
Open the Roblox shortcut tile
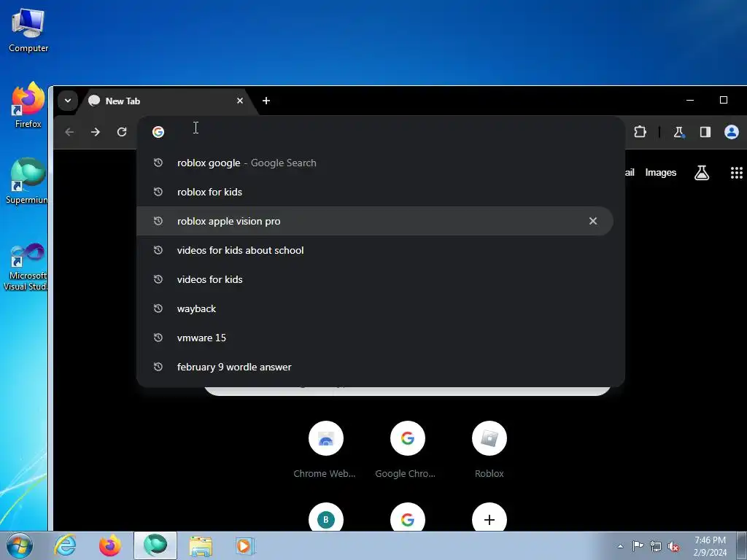[489, 450]
